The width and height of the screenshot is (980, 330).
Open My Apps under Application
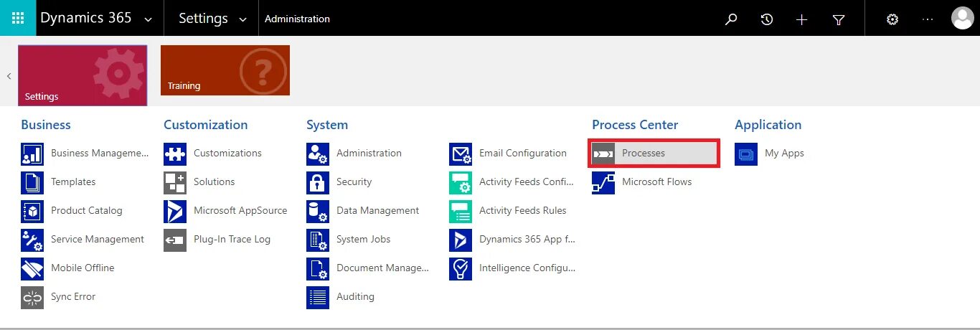click(x=784, y=154)
